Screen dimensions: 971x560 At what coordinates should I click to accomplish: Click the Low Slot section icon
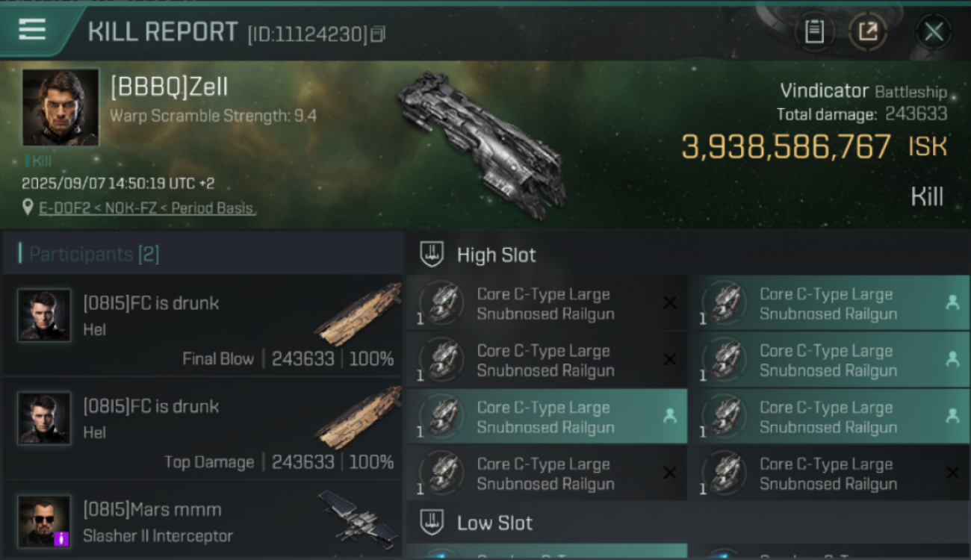pyautogui.click(x=430, y=522)
